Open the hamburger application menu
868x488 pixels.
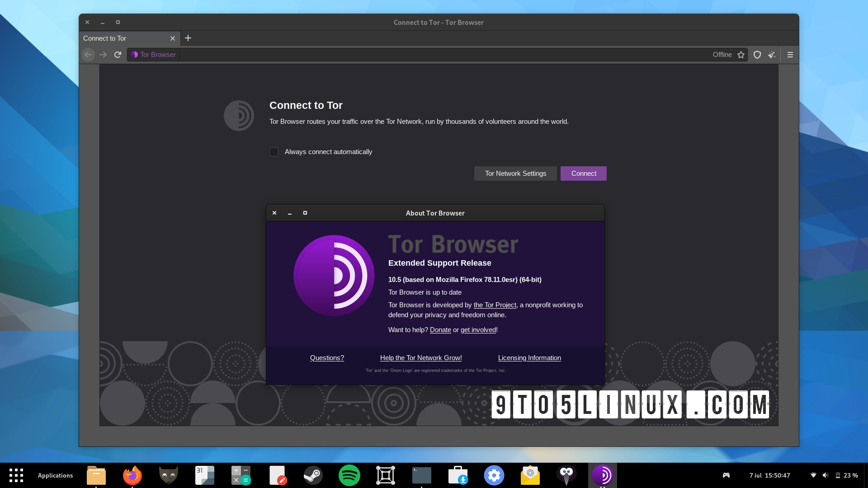click(x=790, y=55)
